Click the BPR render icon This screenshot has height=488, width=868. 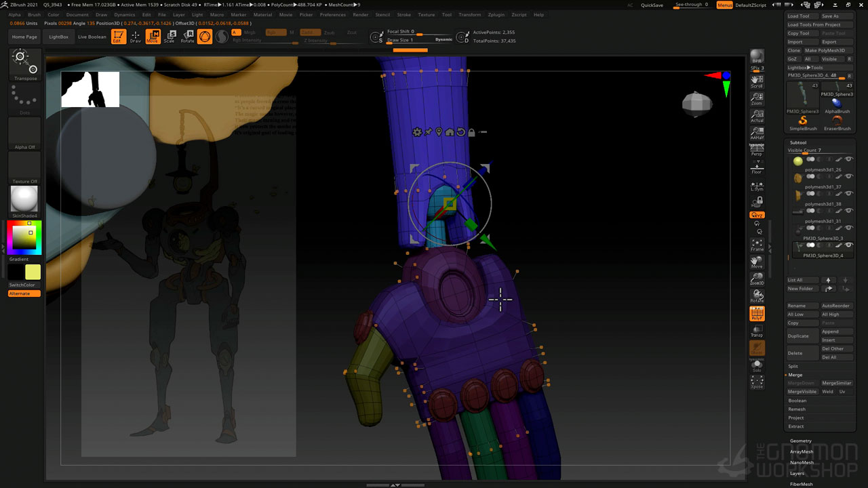(x=757, y=57)
